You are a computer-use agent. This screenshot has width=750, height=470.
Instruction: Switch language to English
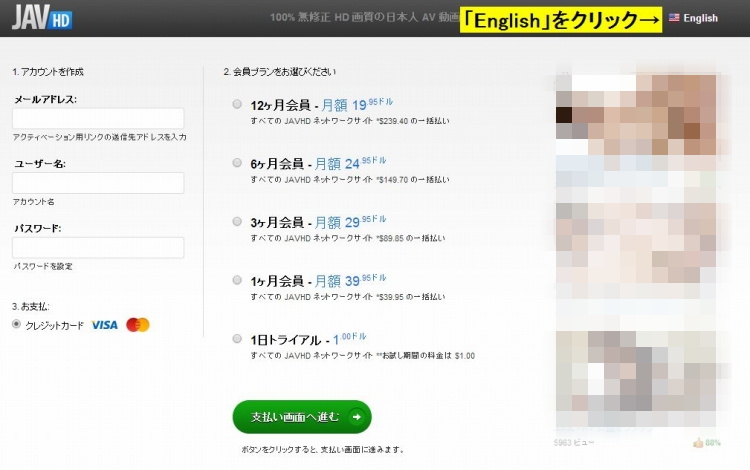pos(700,18)
